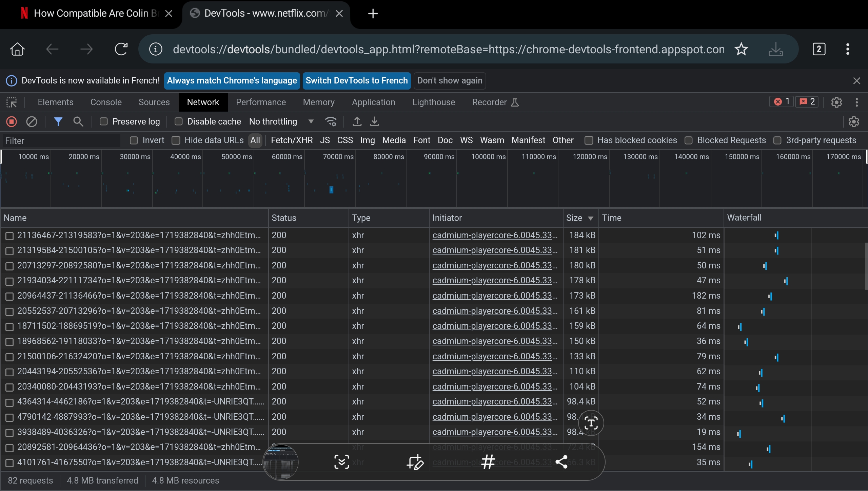Tick Hide data URLs checkbox
Screen dimensions: 868x491
point(176,140)
